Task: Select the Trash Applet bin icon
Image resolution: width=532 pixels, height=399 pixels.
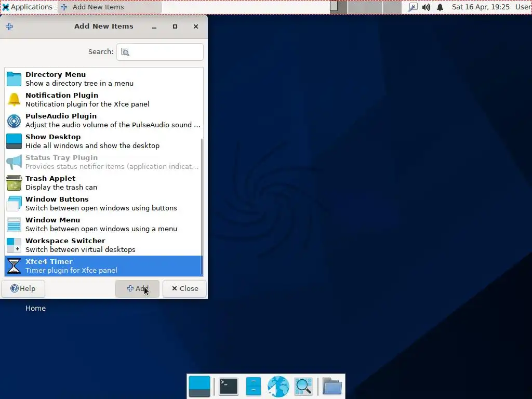Action: tap(14, 182)
